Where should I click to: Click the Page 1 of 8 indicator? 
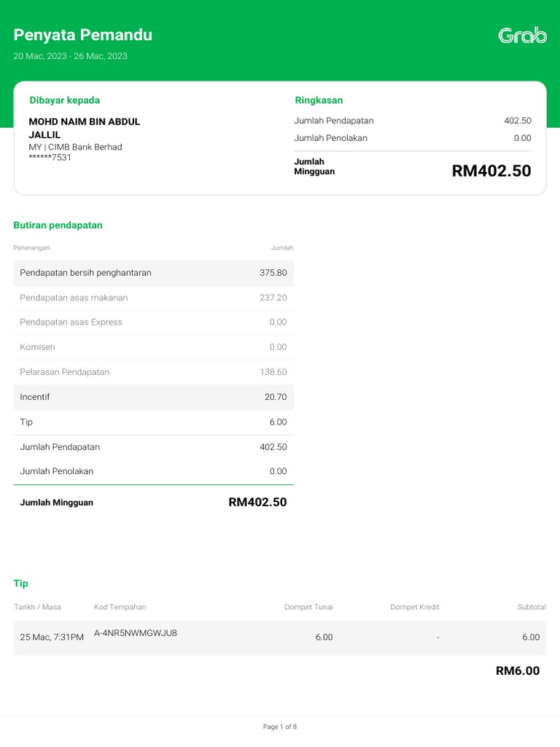(280, 727)
